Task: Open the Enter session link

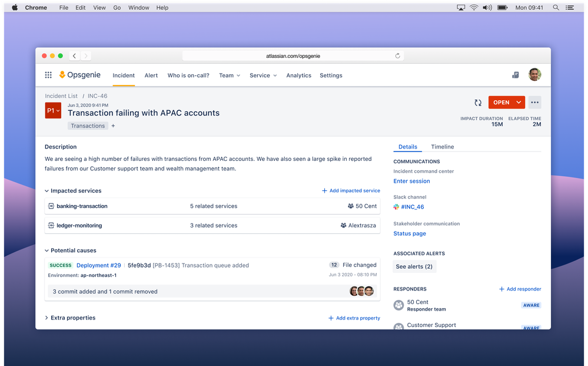Action: [x=412, y=181]
